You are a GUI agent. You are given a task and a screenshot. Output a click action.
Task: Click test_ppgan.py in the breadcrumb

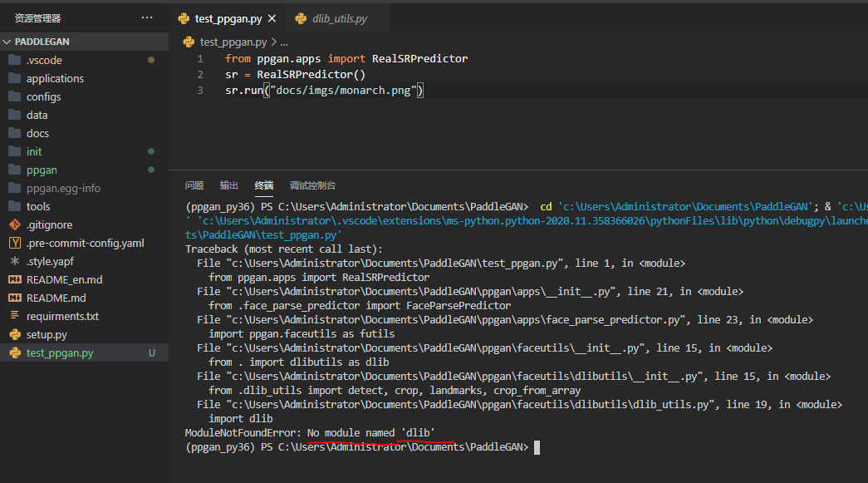tap(233, 42)
